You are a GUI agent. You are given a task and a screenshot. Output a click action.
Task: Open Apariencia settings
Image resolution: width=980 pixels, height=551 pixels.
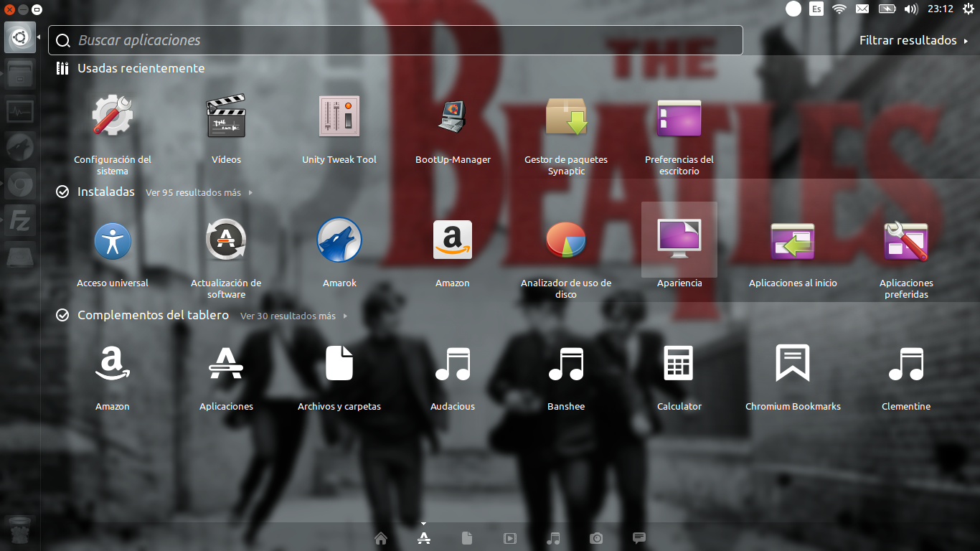(679, 240)
